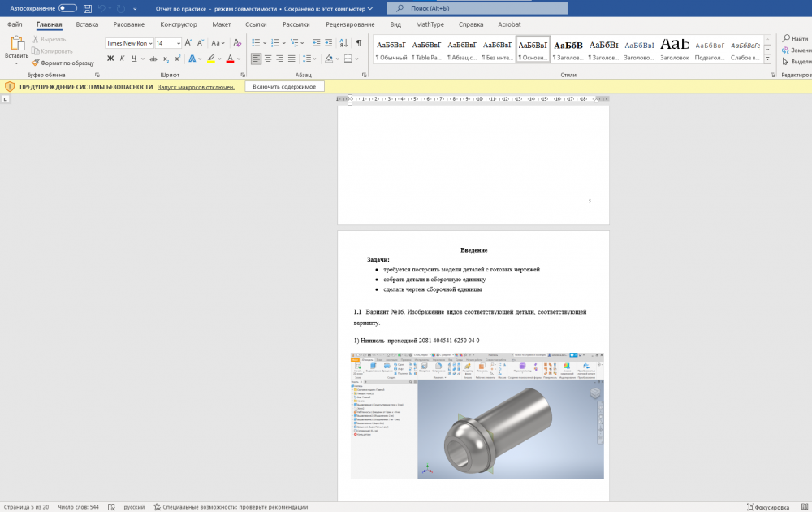Viewport: 812px width, 512px height.
Task: Click the bulleted list icon
Action: tap(256, 43)
